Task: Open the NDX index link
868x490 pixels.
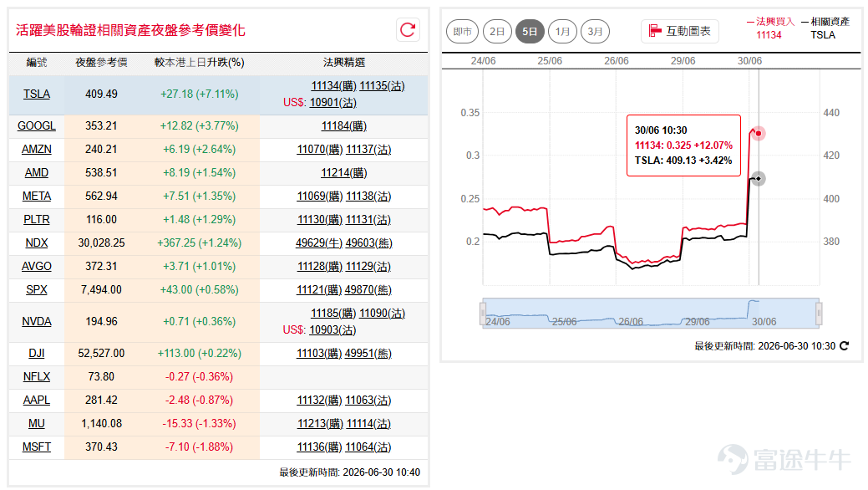Action: (37, 242)
